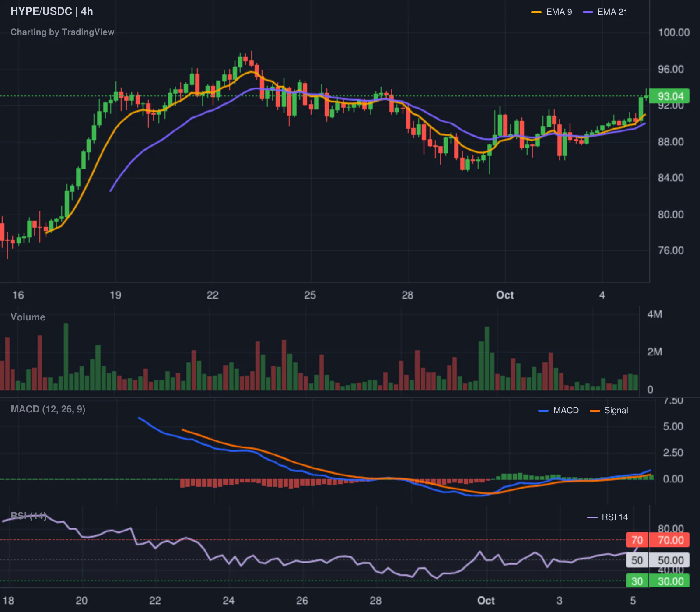Click the 93.04 current price label

pyautogui.click(x=670, y=96)
